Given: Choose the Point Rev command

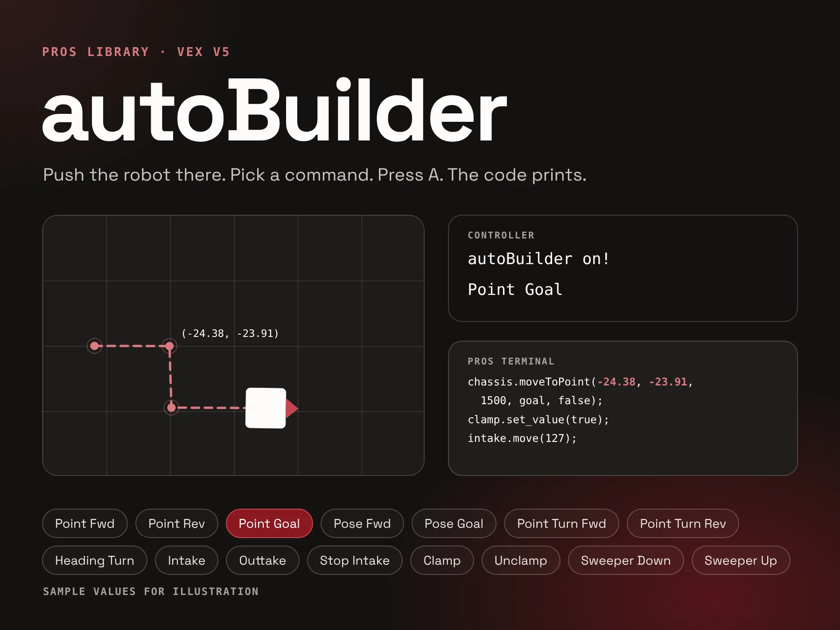Looking at the screenshot, I should (x=176, y=523).
